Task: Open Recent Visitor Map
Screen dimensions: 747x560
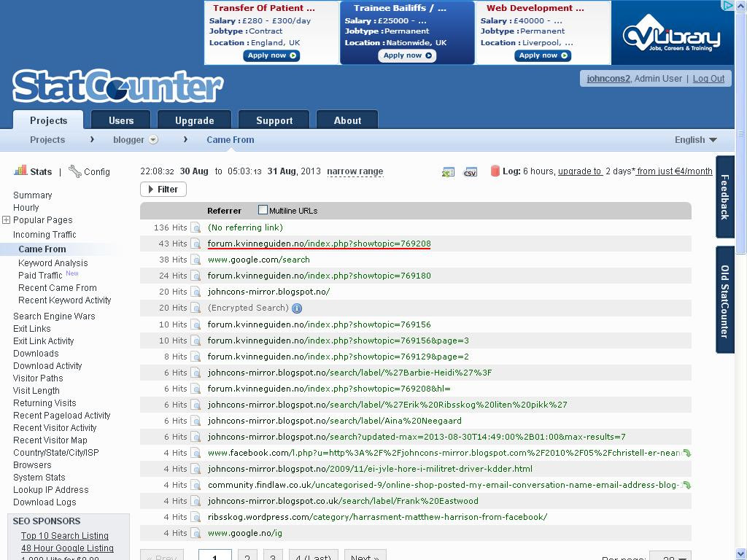Action: [50, 440]
